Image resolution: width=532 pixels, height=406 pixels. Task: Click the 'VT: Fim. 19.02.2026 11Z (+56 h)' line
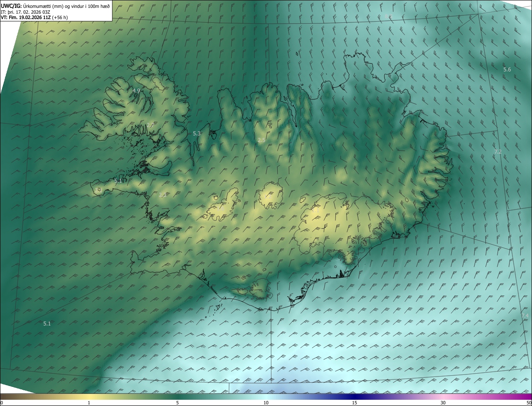34,17
